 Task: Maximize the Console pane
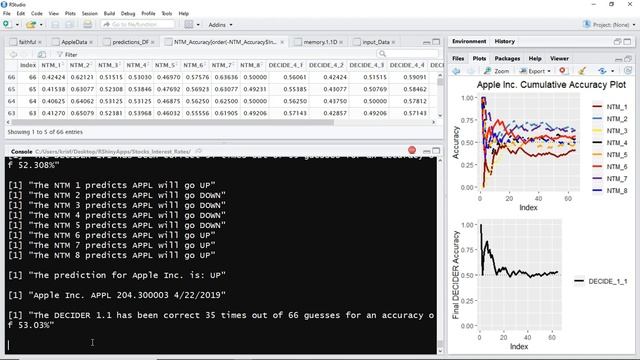436,151
